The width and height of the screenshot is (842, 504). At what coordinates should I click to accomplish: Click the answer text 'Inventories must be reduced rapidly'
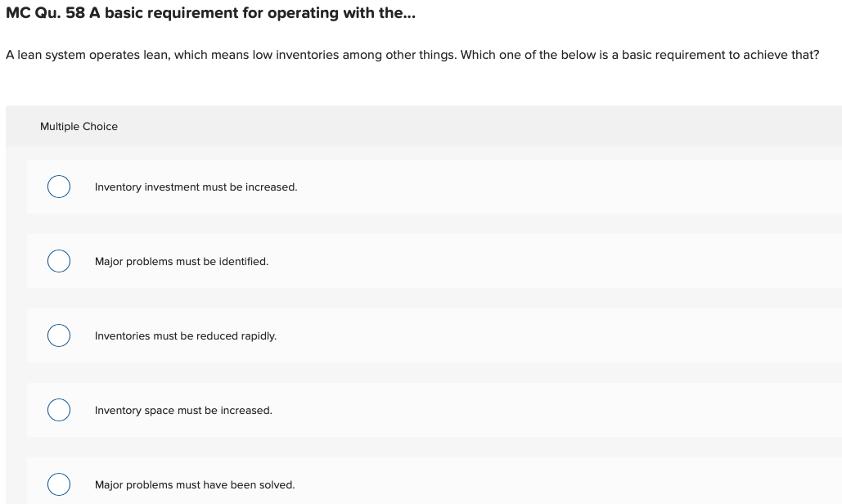(186, 335)
